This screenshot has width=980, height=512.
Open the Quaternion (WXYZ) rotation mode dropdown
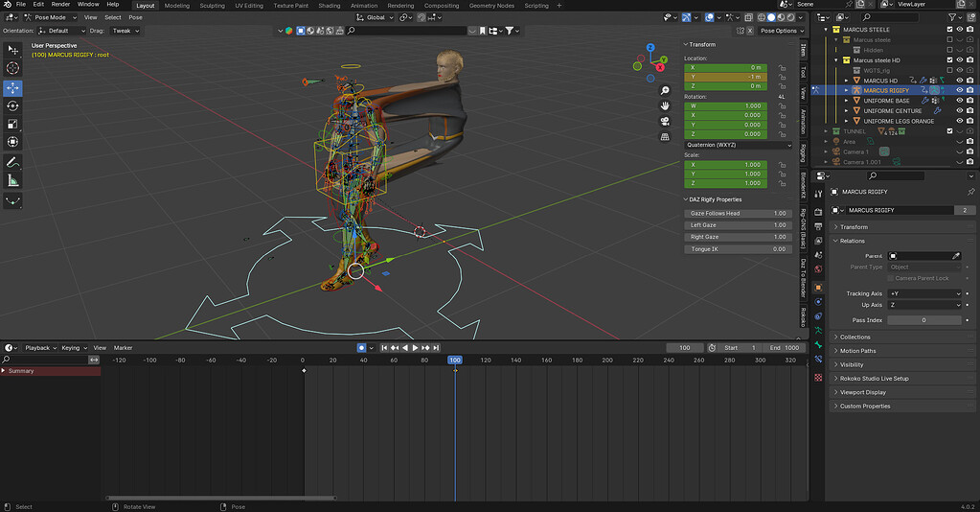pyautogui.click(x=739, y=145)
